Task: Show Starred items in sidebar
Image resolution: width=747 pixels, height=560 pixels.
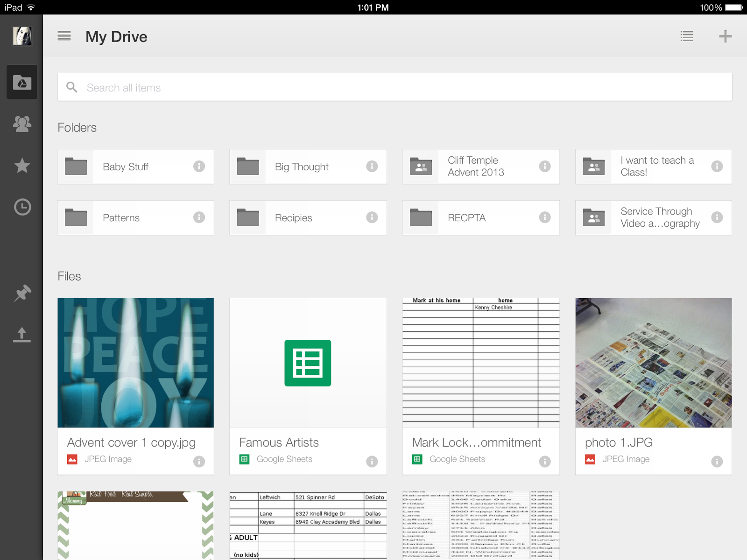Action: click(22, 165)
